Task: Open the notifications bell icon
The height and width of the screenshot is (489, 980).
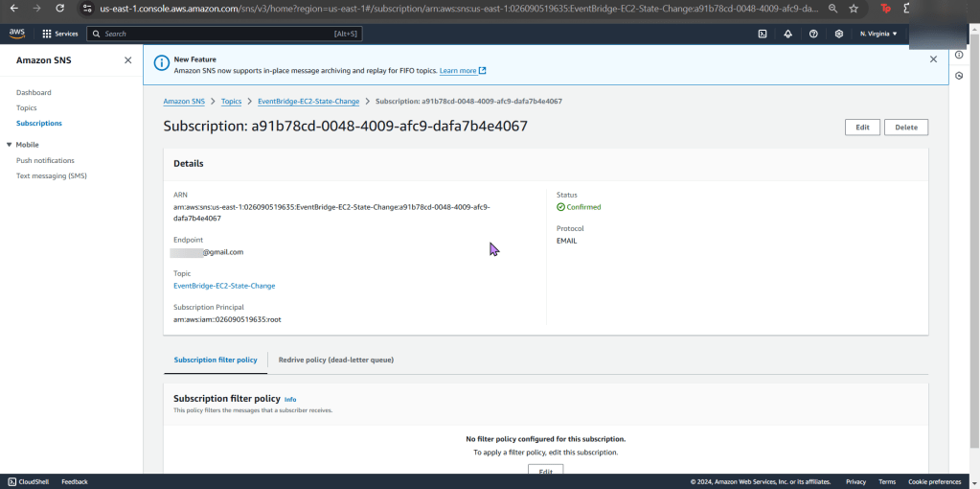Action: 787,34
